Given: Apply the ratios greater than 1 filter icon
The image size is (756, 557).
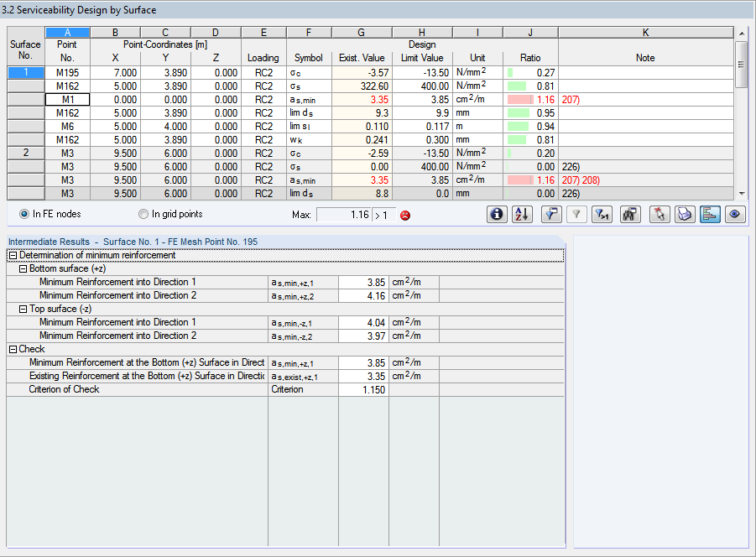Looking at the screenshot, I should (602, 214).
